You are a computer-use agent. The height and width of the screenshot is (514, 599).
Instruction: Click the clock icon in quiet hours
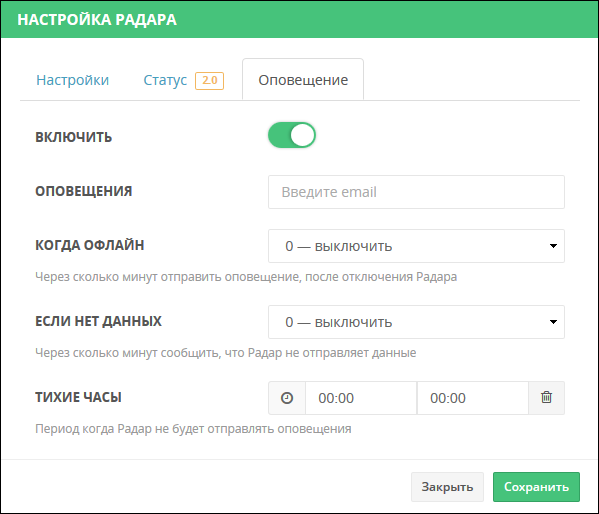point(287,398)
